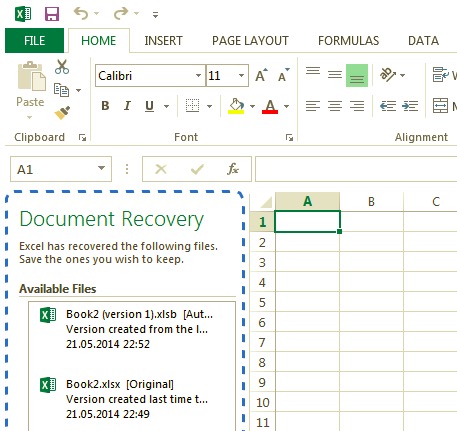This screenshot has height=431, width=457.
Task: Apply yellow fill color
Action: (x=236, y=106)
